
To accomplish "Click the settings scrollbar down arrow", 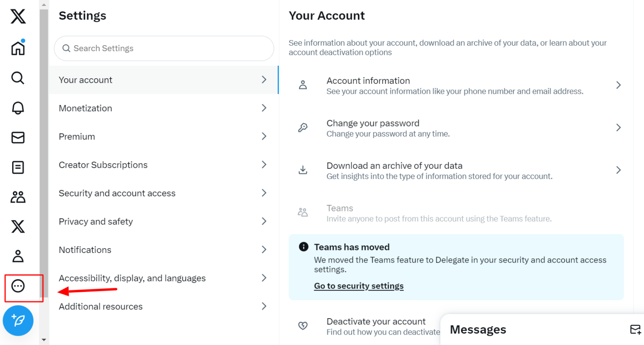I will 44,340.
